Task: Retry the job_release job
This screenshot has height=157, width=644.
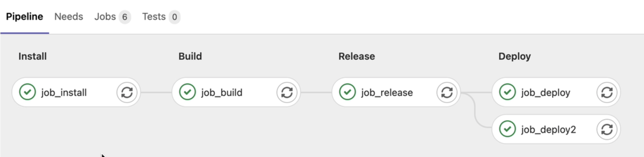Action: 447,93
